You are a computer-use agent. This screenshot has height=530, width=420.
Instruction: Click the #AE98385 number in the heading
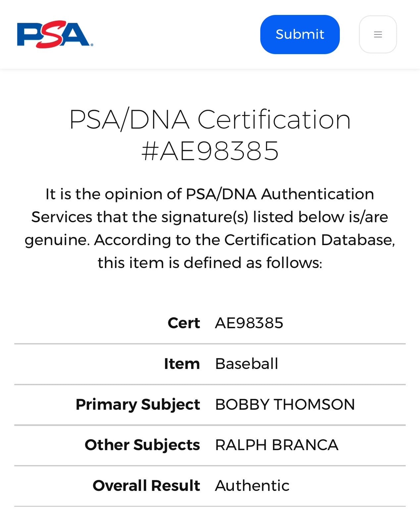[x=210, y=151]
